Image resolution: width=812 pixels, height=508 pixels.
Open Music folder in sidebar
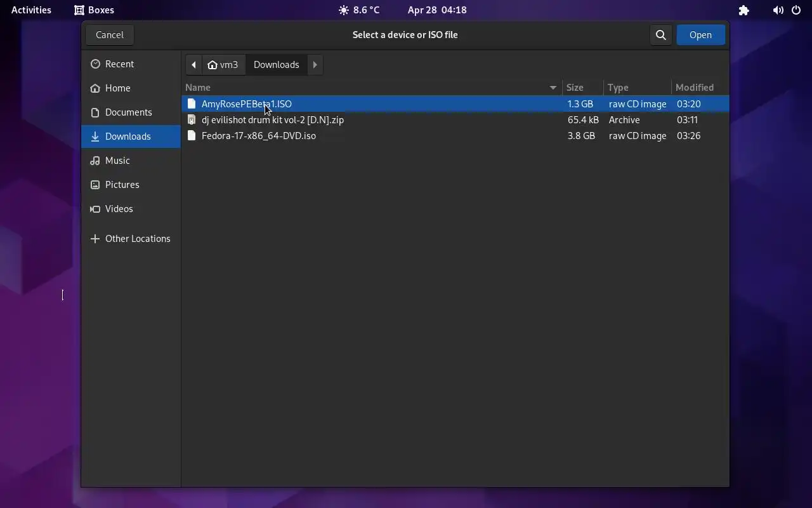(x=131, y=161)
